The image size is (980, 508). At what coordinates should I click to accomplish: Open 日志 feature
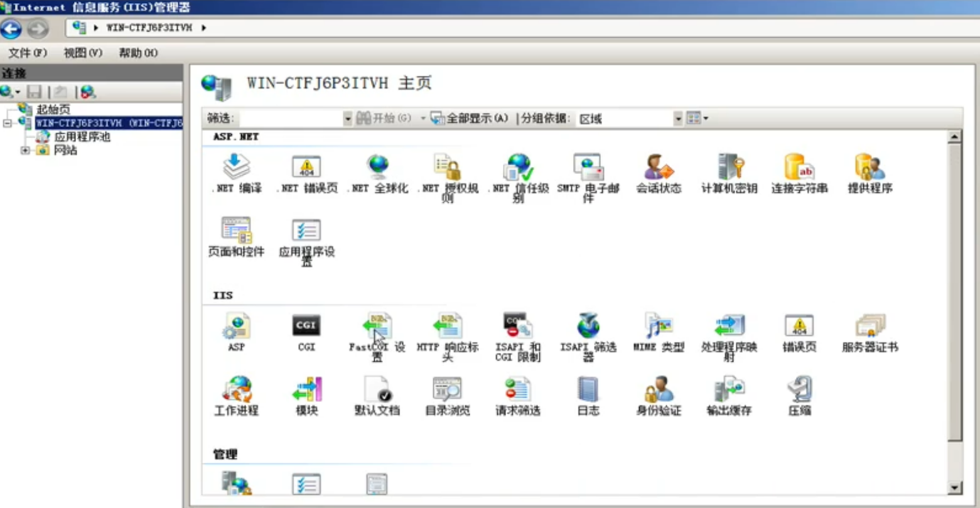coord(588,396)
